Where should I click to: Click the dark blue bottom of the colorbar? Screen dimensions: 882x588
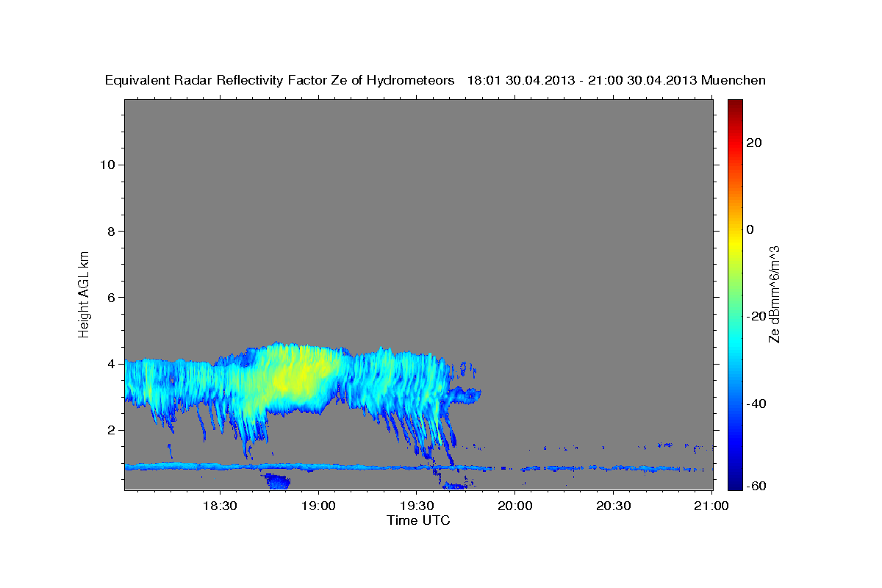[736, 481]
